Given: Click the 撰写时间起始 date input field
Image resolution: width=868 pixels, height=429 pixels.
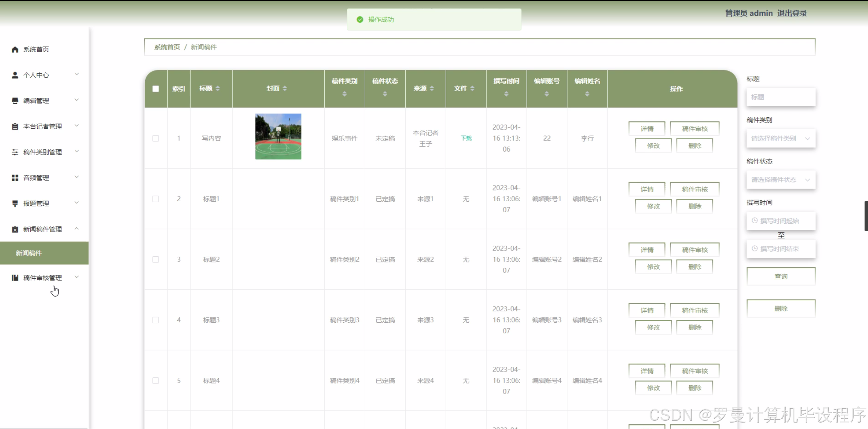Looking at the screenshot, I should 781,221.
